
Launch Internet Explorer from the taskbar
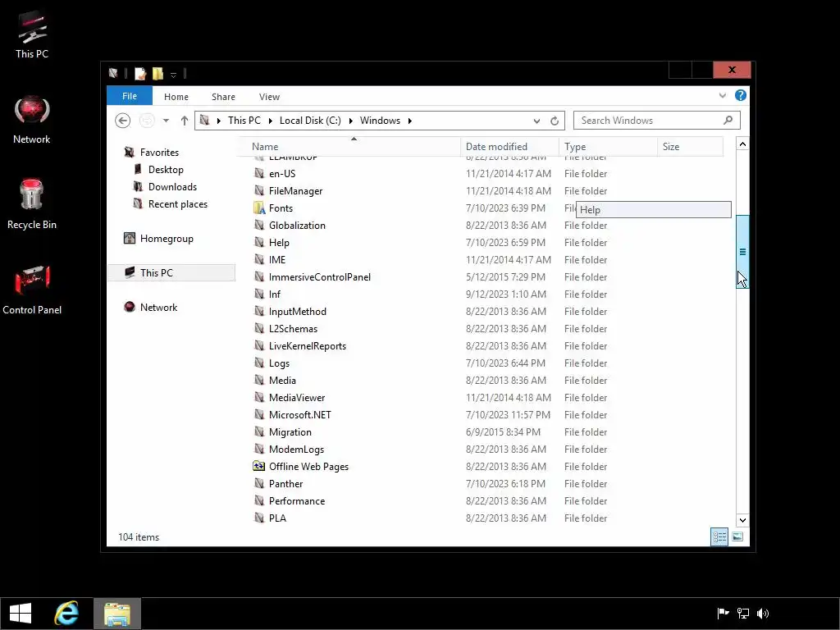click(x=66, y=614)
